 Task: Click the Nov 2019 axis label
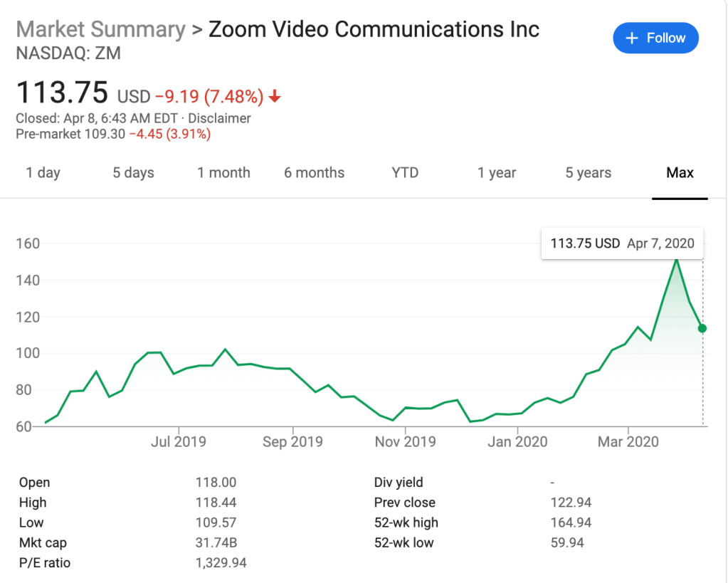(x=405, y=442)
